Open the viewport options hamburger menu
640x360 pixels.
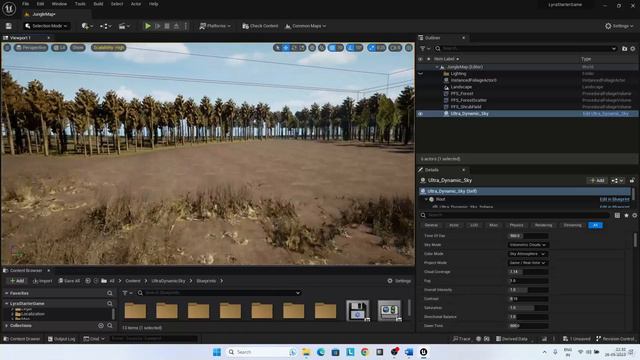pos(7,48)
